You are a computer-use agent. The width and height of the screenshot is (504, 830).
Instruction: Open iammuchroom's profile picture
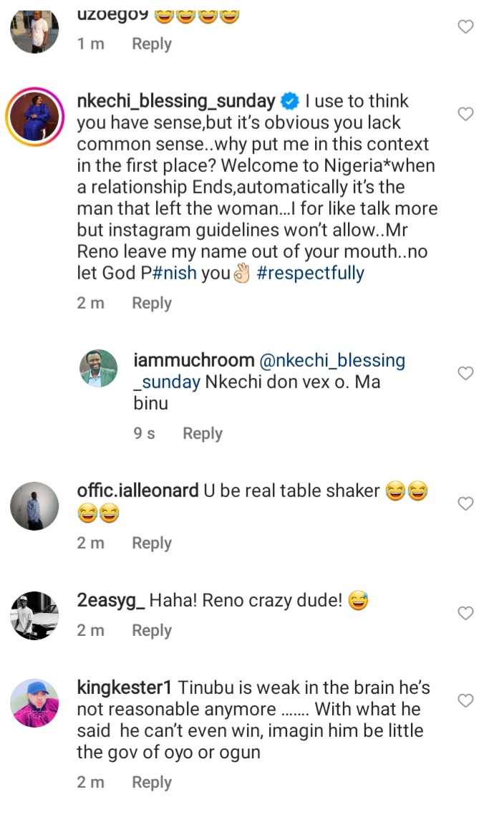pos(98,368)
